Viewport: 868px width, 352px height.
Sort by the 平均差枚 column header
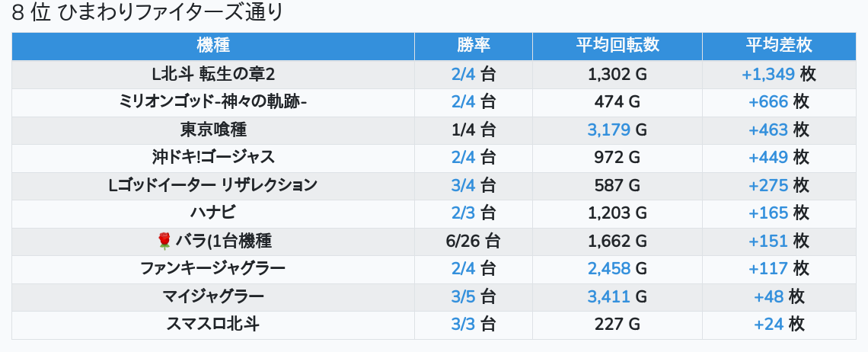779,46
